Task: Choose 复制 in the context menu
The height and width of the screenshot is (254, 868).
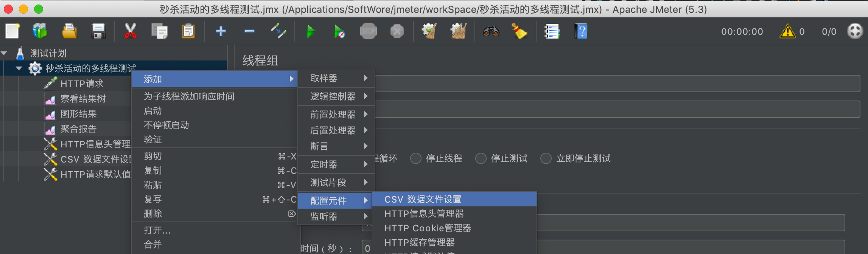Action: pyautogui.click(x=215, y=170)
